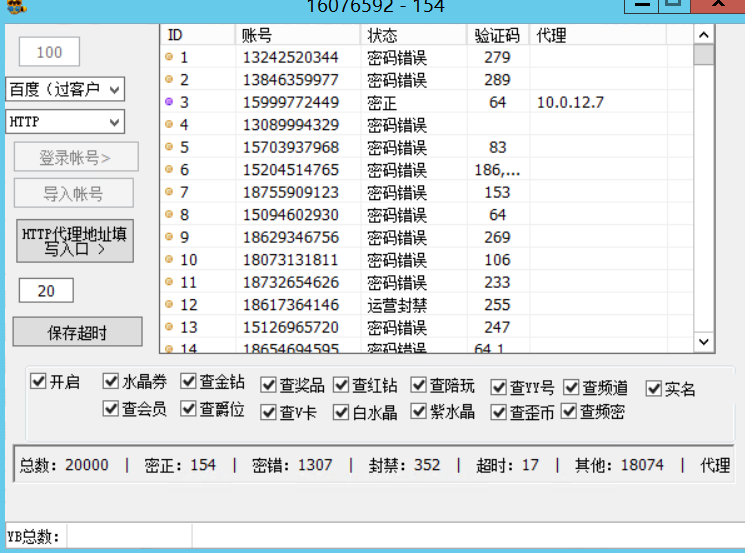Open the 百度（过客户 dropdown
Image resolution: width=745 pixels, height=553 pixels.
click(65, 89)
